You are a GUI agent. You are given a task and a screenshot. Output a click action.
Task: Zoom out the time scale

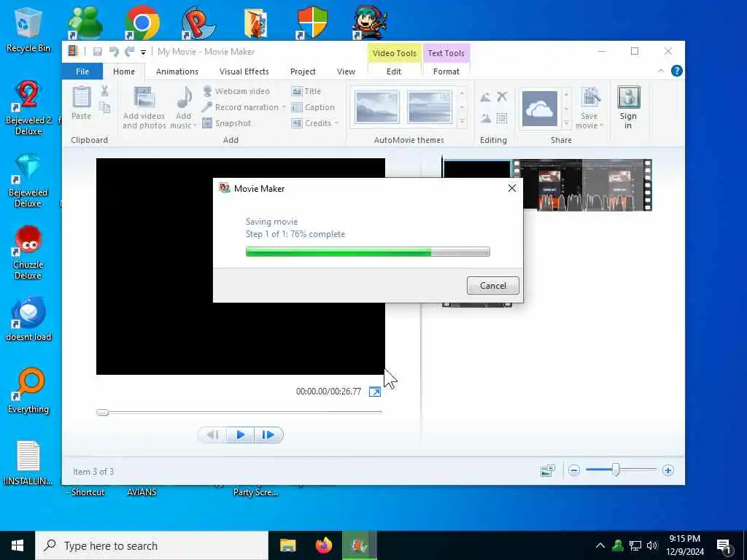tap(574, 470)
